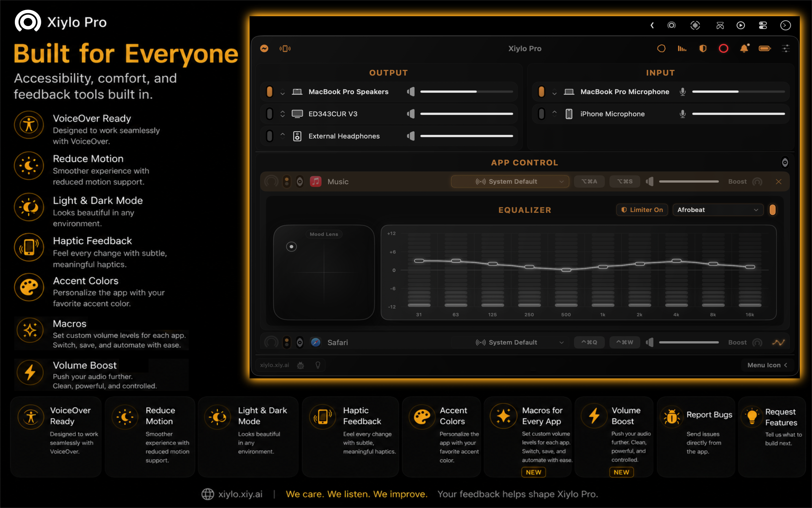Mute MacBook Pro Speakers speaker icon
The image size is (812, 508).
point(411,91)
